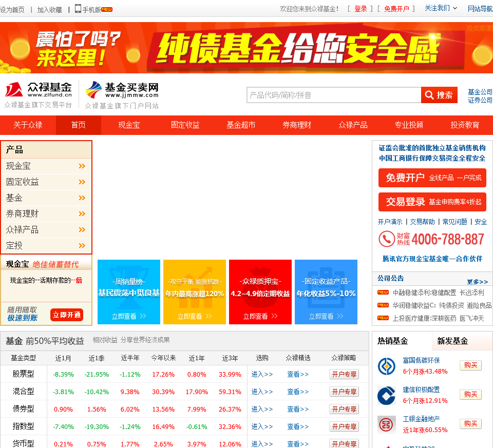493x448 pixels.
Task: Click 开户专享 in 股票型 row
Action: pyautogui.click(x=344, y=374)
